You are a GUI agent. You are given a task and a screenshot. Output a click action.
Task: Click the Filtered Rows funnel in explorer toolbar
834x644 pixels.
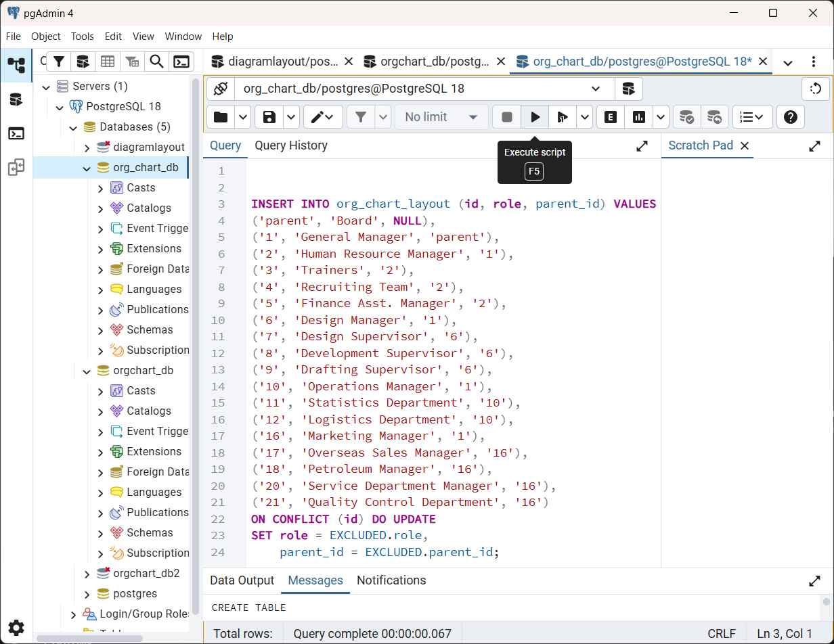pos(59,62)
